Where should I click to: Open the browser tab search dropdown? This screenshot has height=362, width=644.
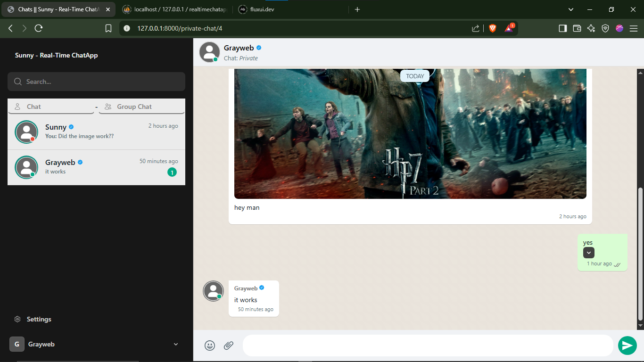[x=571, y=9]
